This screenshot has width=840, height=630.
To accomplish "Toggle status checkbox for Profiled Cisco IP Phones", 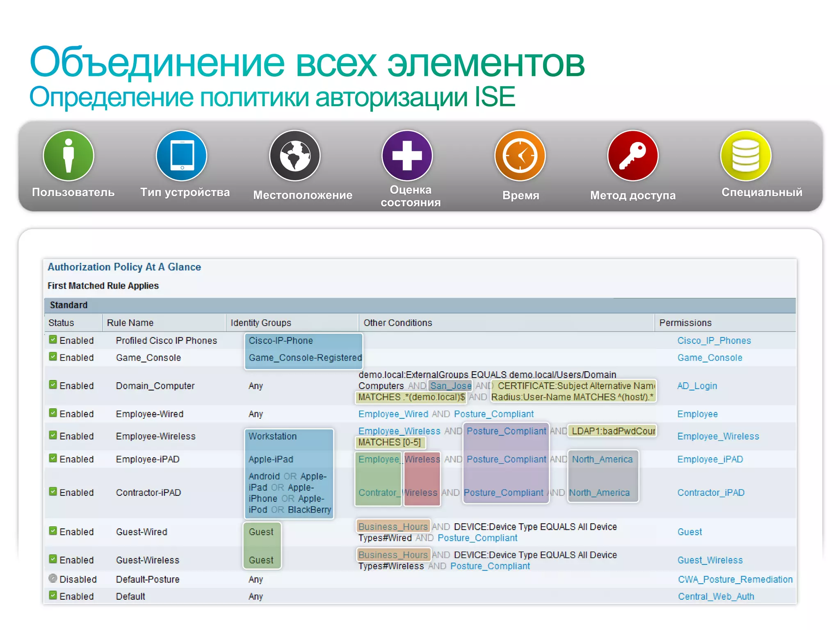I will 53,340.
